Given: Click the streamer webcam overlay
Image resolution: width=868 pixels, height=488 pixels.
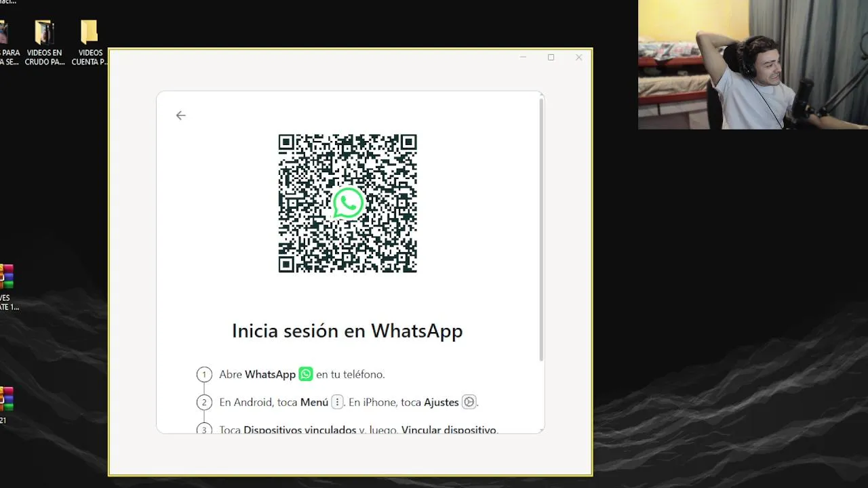Looking at the screenshot, I should click(753, 64).
